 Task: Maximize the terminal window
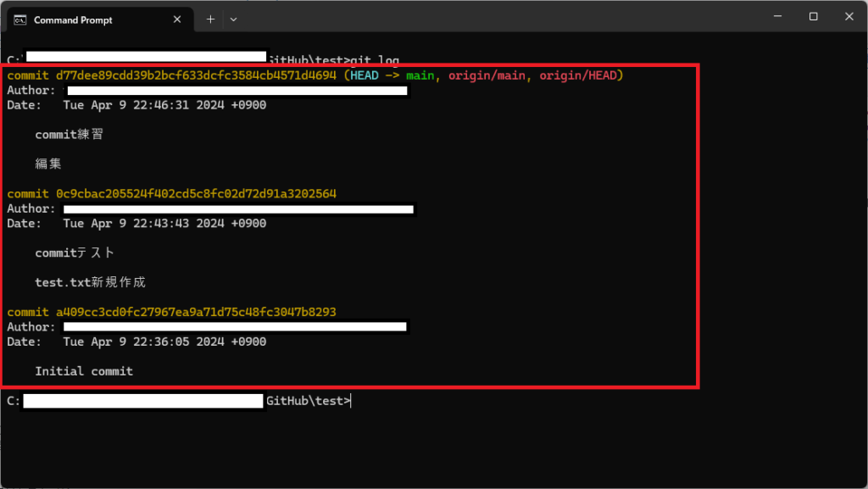(813, 17)
